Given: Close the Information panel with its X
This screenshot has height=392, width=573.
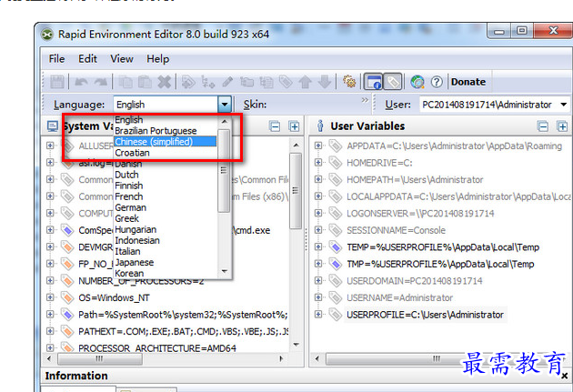Looking at the screenshot, I should 565,376.
